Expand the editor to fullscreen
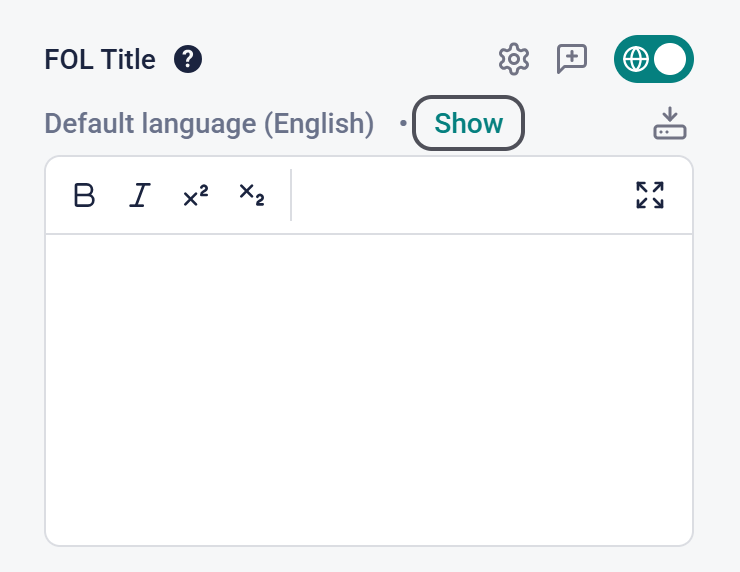The image size is (740, 572). click(x=650, y=195)
